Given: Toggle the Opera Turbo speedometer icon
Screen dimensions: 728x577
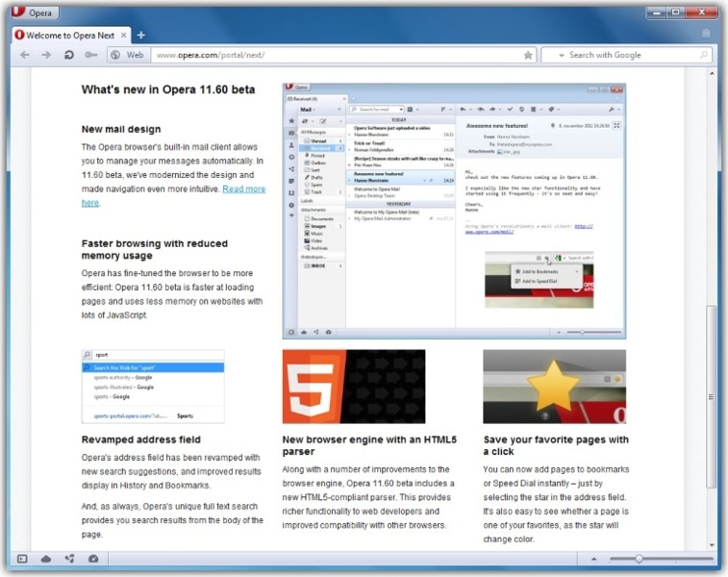Looking at the screenshot, I should tap(93, 559).
